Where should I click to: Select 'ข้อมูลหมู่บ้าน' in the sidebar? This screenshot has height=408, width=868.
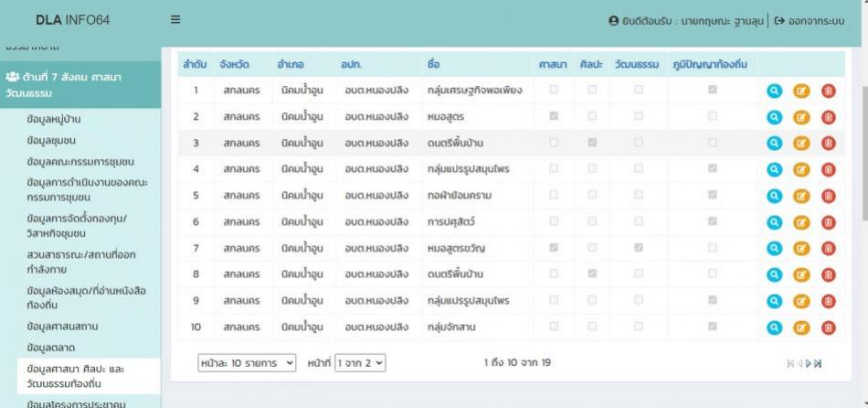point(59,119)
